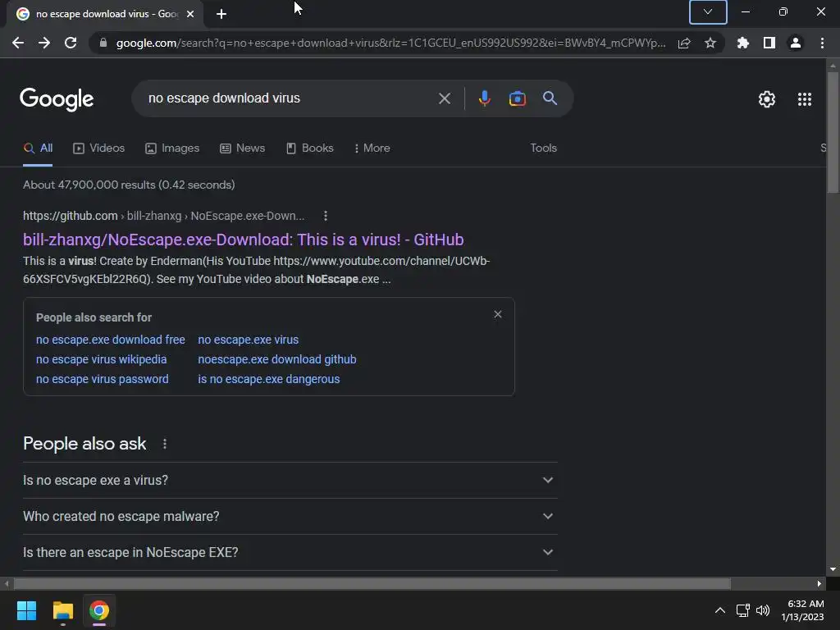The height and width of the screenshot is (630, 840).
Task: Click the https://github.com breadcrumb text
Action: coord(71,216)
